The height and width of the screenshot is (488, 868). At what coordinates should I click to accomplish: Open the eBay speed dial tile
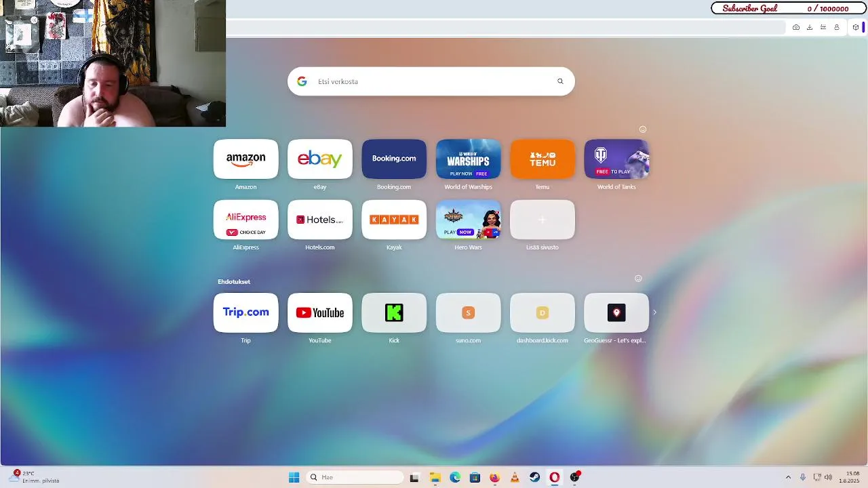click(320, 159)
